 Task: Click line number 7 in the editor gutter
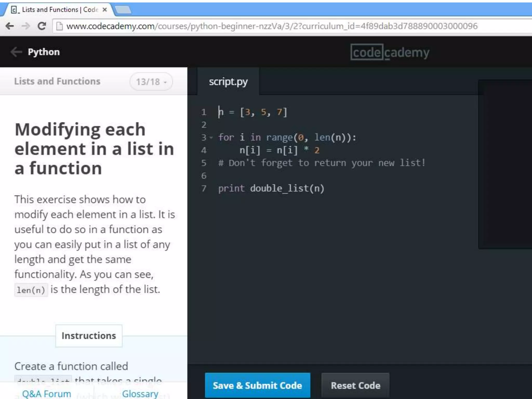204,189
